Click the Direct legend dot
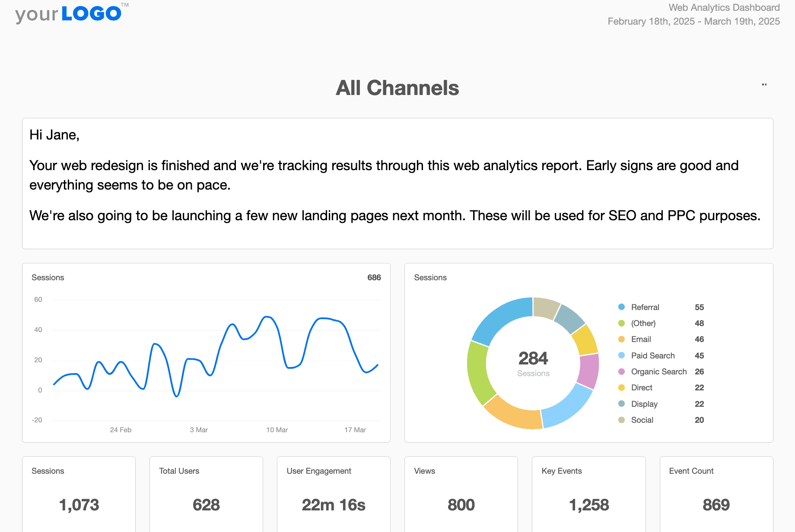The height and width of the screenshot is (532, 795). tap(621, 388)
